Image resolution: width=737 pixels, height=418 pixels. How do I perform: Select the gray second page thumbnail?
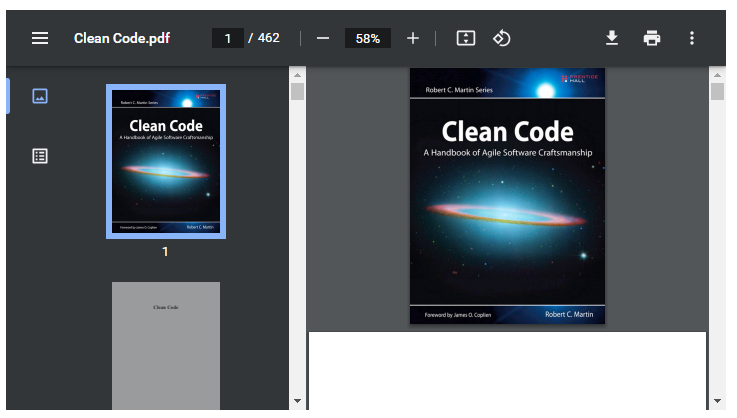[x=166, y=345]
